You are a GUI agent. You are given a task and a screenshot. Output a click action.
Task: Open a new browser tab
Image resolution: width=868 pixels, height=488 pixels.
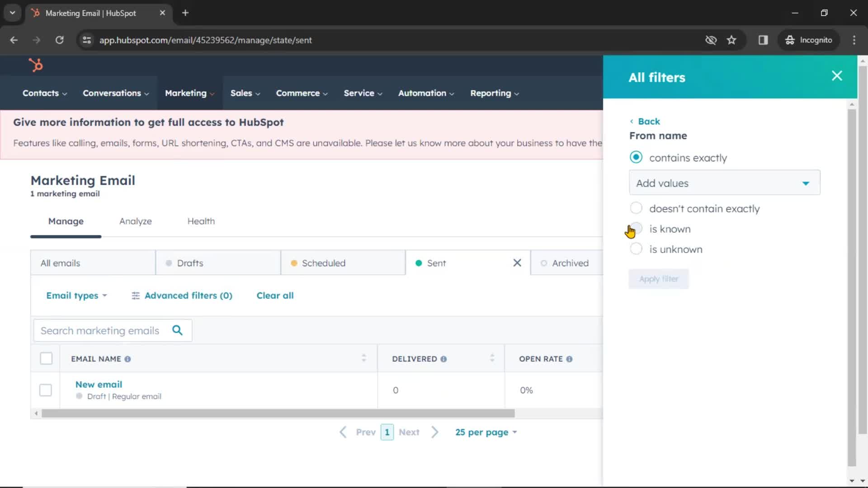(185, 13)
